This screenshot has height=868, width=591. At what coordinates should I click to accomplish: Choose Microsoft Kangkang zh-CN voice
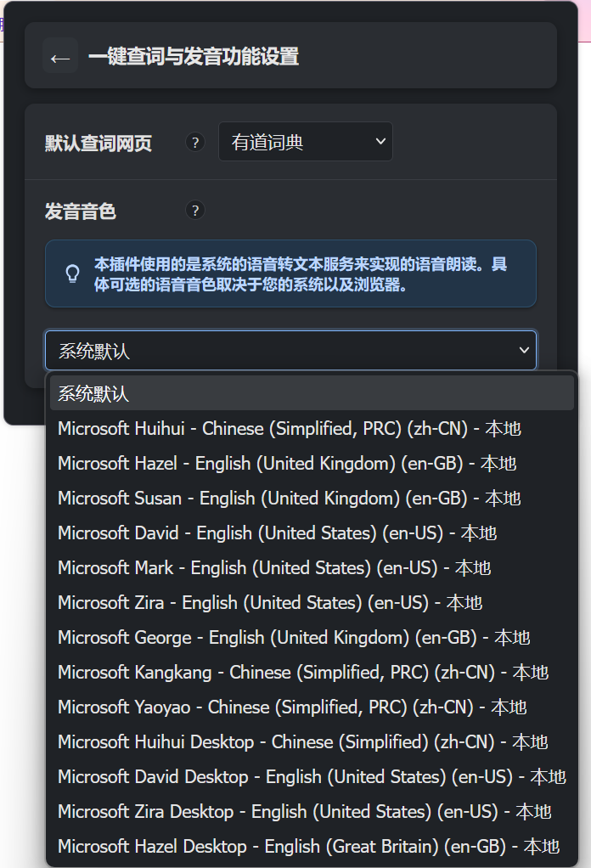coord(312,673)
